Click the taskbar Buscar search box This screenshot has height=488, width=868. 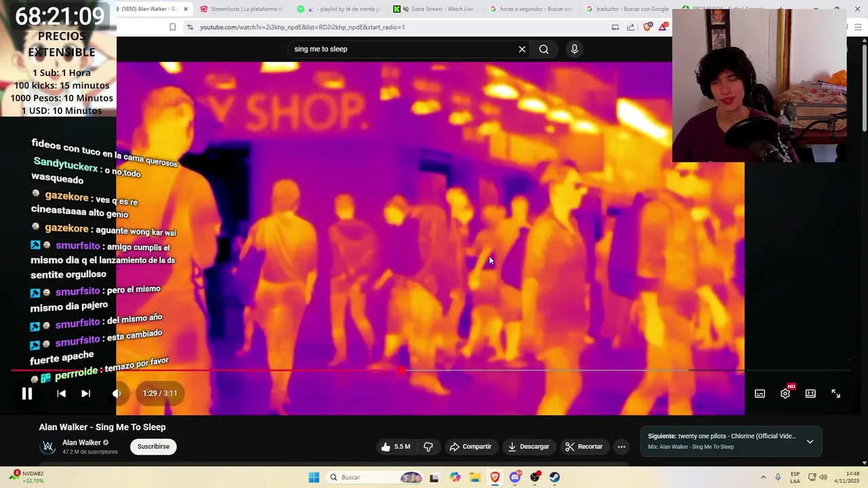tap(375, 477)
